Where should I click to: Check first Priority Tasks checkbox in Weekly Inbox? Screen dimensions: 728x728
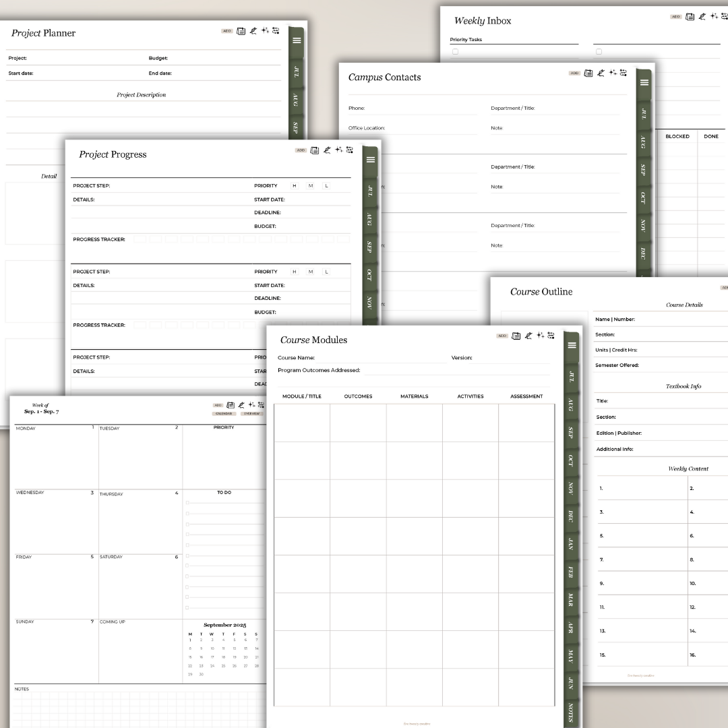[x=455, y=51]
